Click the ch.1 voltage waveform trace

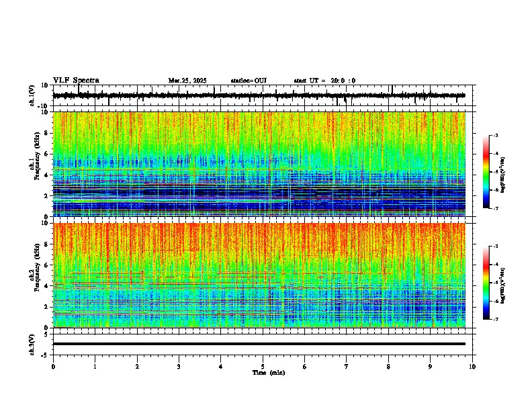click(x=259, y=95)
